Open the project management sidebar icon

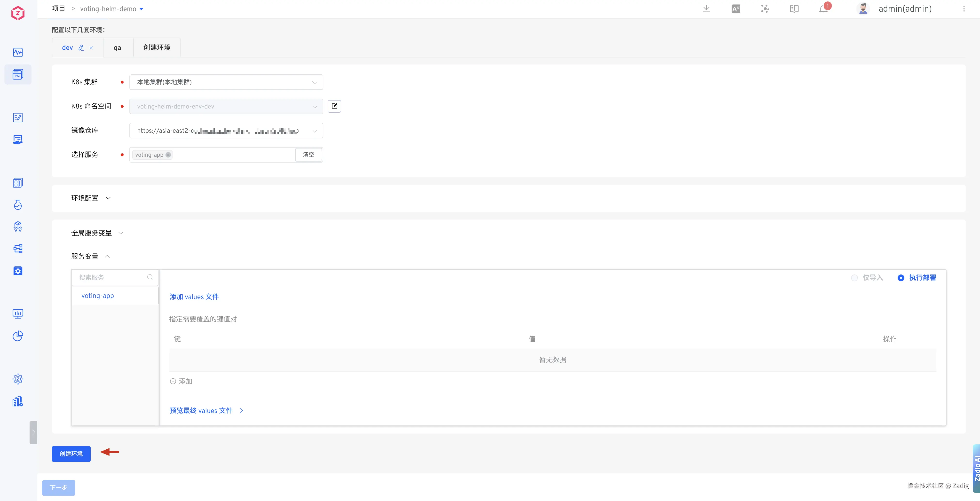17,74
